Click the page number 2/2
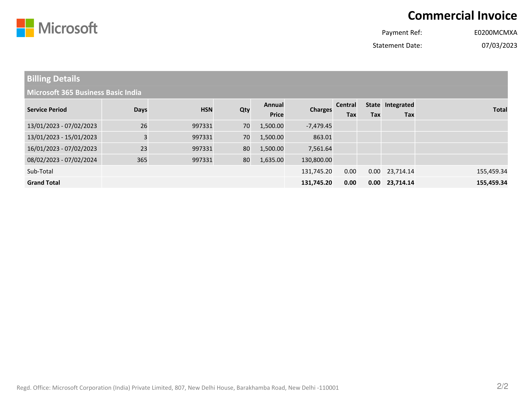Image resolution: width=532 pixels, height=411 pixels. [502, 386]
